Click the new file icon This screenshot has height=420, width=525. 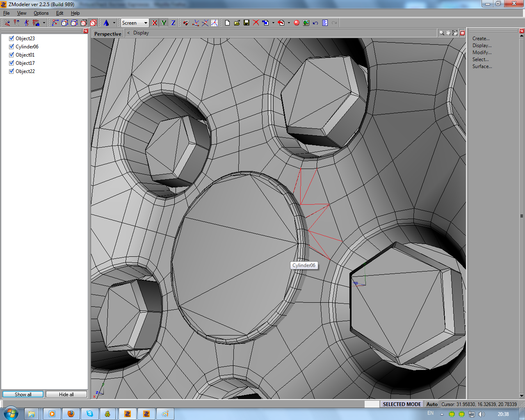(227, 23)
